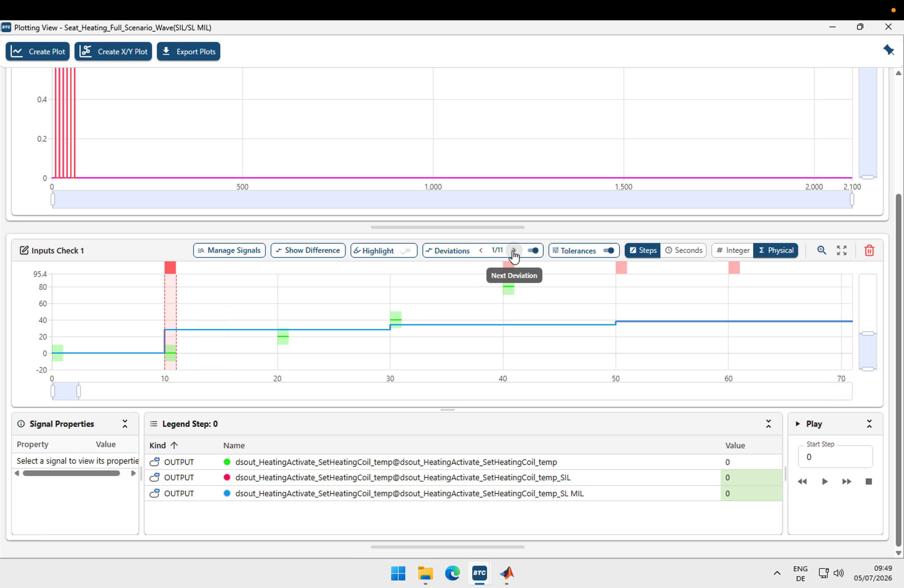Switch x-axis to Seconds
This screenshot has height=588, width=904.
point(683,251)
